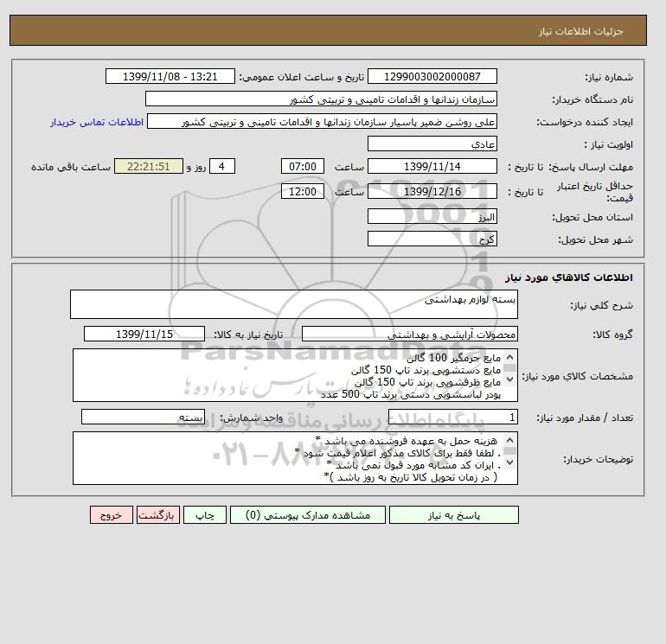This screenshot has height=644, width=666.
Task: Click the announcement date field 1399/11/08 - 13:21
Action: [170, 76]
